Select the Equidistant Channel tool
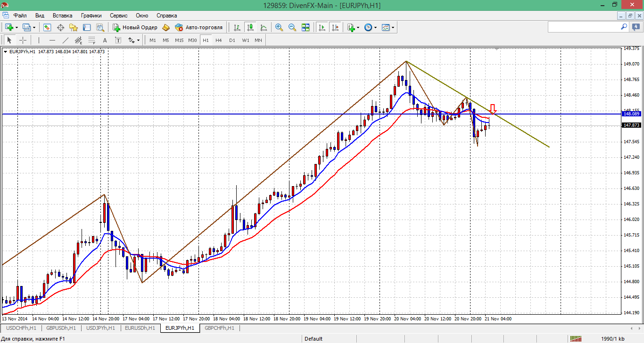The image size is (644, 343). coord(79,40)
